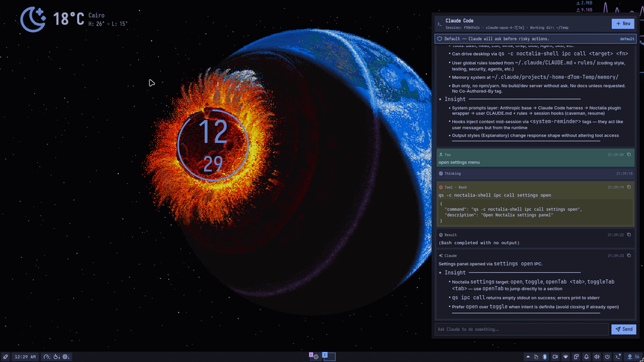
Task: Open the power menu icon
Action: click(x=607, y=357)
